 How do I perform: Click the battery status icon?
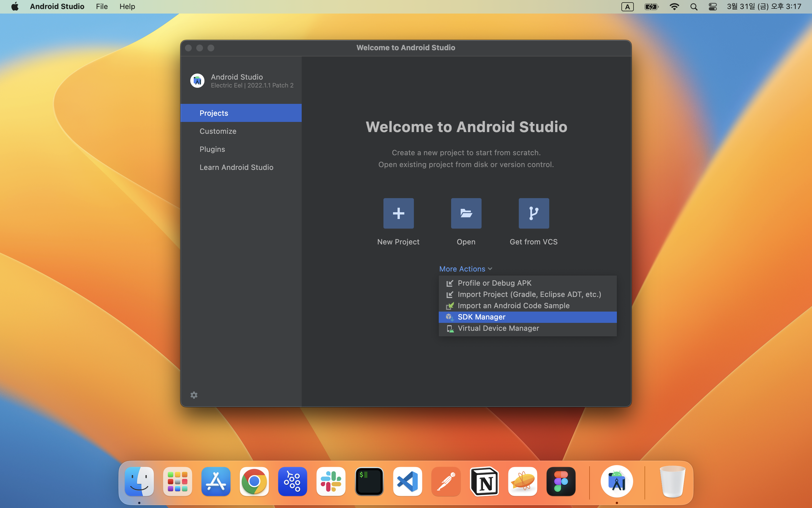point(651,7)
